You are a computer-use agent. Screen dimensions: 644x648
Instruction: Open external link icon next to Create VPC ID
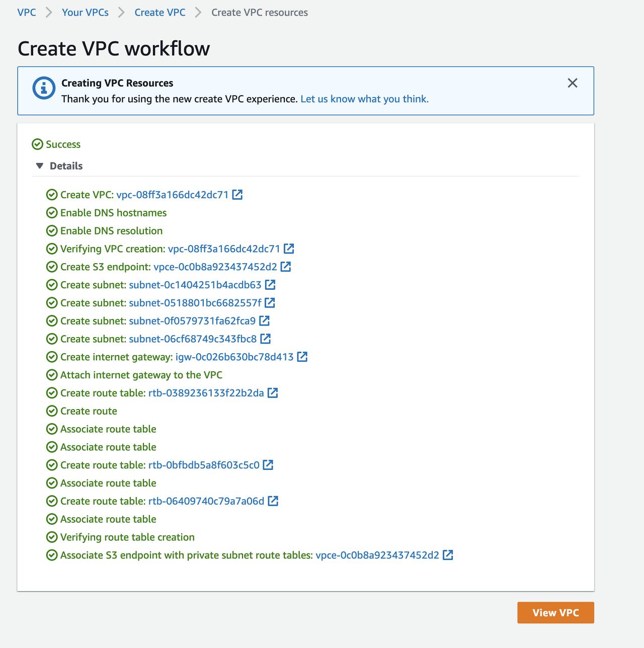coord(237,195)
